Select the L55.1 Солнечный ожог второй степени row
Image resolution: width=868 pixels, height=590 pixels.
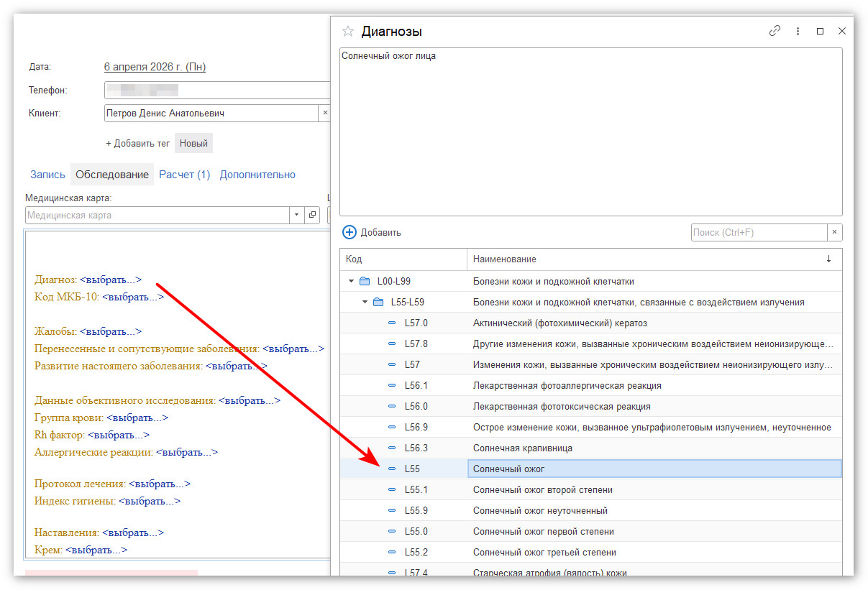[542, 489]
